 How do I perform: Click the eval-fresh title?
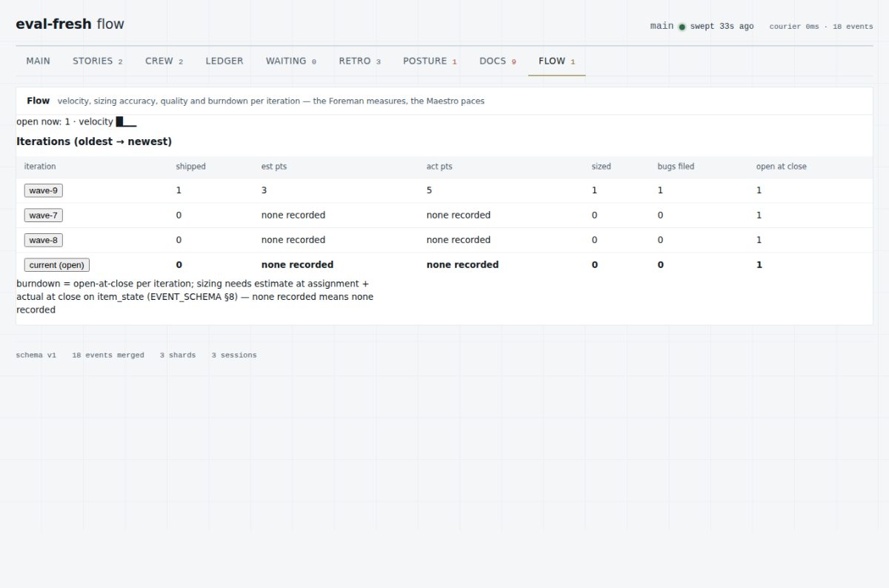point(54,24)
